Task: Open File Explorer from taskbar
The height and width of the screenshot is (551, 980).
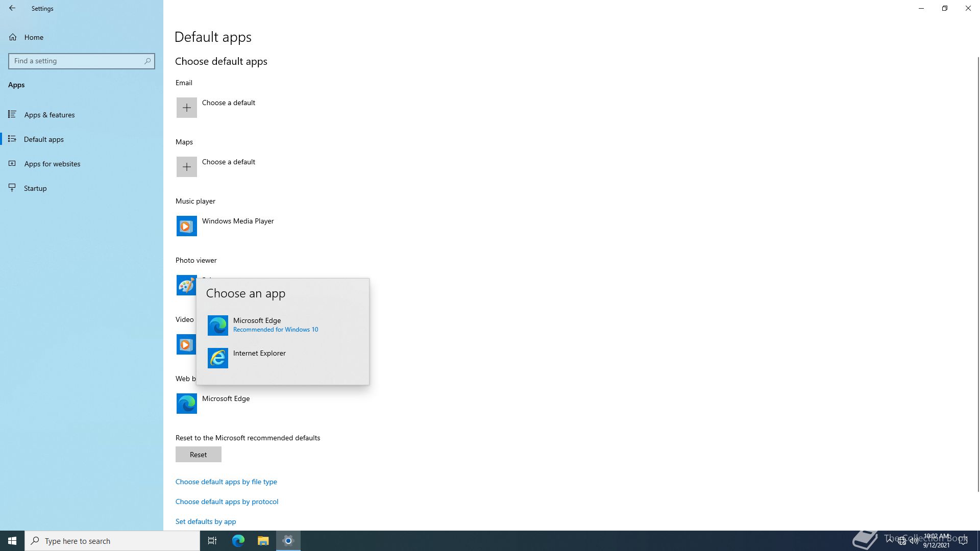Action: 263,541
